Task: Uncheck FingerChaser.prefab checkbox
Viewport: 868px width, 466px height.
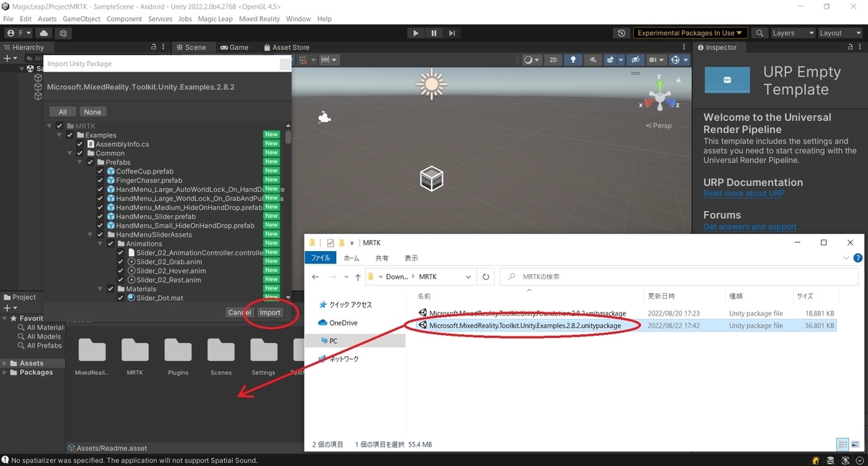Action: click(x=101, y=180)
